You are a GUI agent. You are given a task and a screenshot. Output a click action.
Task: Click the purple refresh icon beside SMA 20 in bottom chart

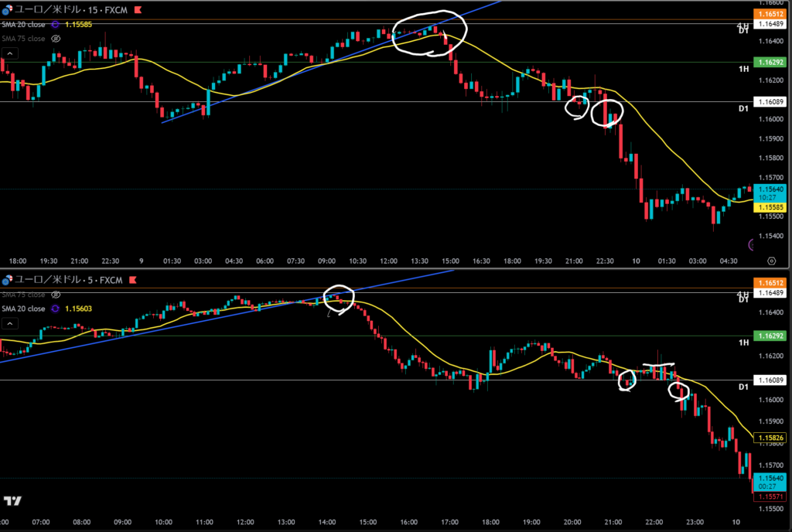pyautogui.click(x=56, y=309)
